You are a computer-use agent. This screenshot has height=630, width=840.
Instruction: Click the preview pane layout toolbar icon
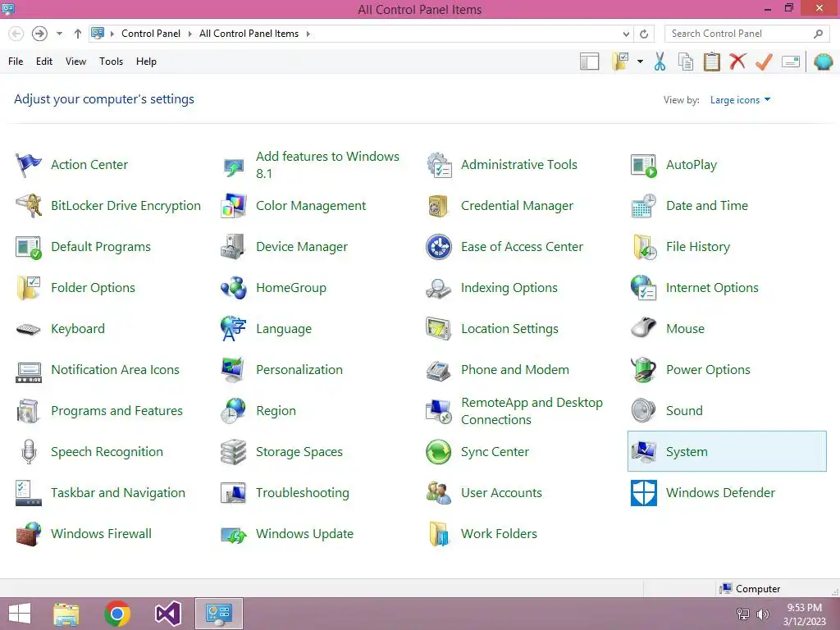coord(589,62)
